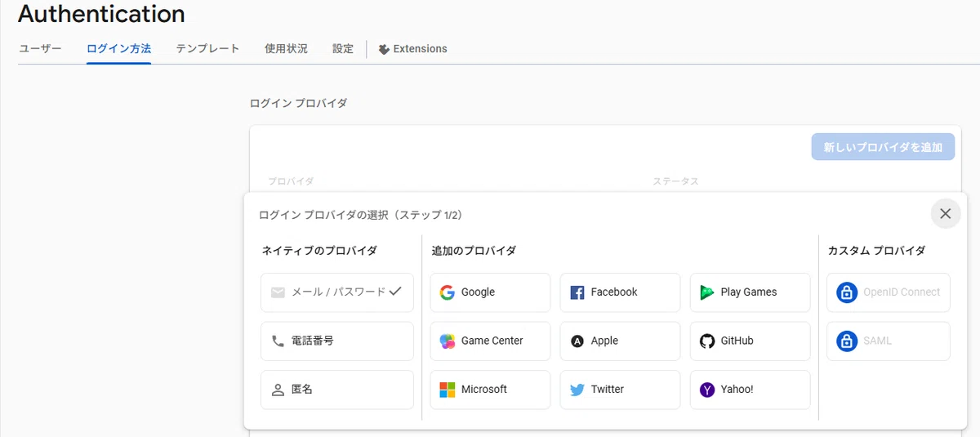Click the OpenID Connect custom provider
Viewport: 980px width, 437px height.
(x=889, y=292)
